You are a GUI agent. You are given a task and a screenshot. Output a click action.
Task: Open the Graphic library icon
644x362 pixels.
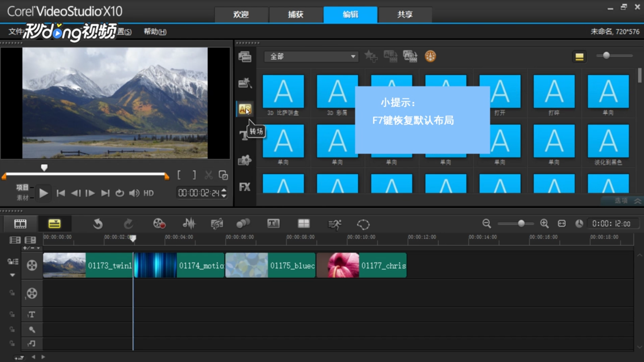pyautogui.click(x=245, y=161)
